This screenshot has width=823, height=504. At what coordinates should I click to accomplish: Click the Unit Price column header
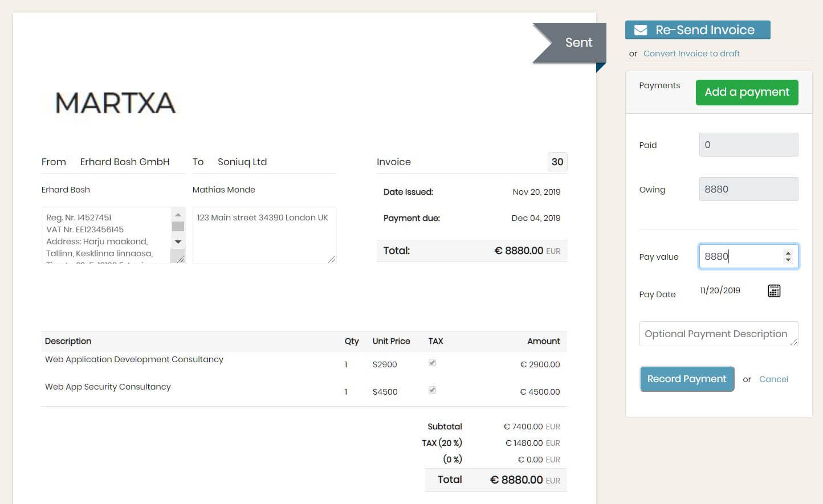[391, 341]
